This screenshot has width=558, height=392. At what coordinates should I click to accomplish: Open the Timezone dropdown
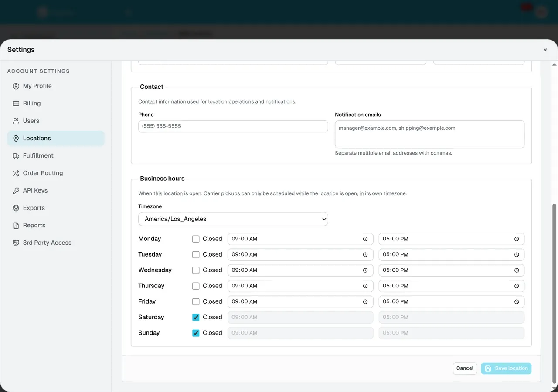coord(233,219)
